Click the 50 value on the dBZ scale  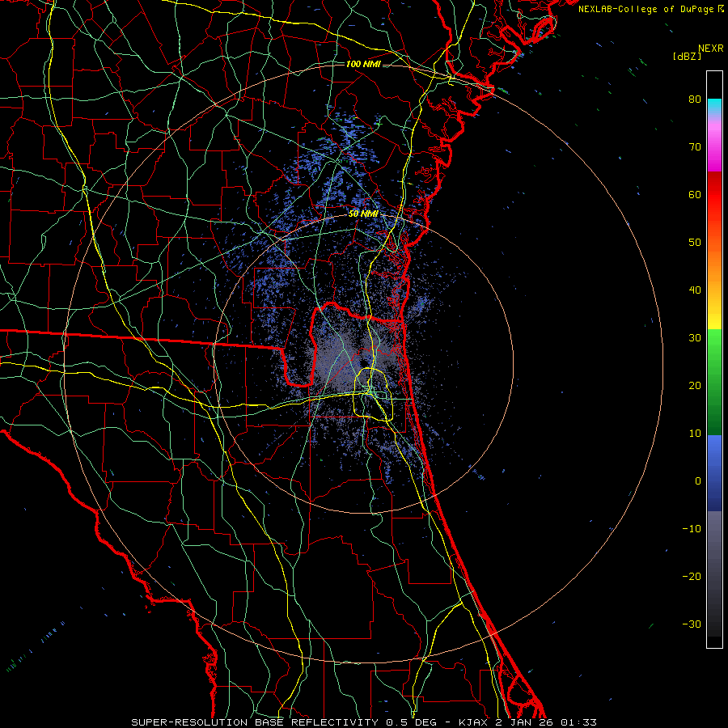pyautogui.click(x=695, y=243)
